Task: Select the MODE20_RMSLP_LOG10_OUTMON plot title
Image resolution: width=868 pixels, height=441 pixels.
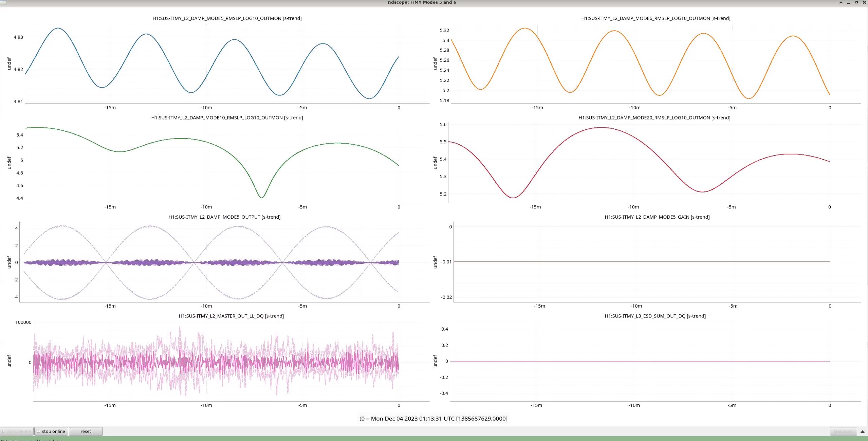Action: [x=654, y=117]
